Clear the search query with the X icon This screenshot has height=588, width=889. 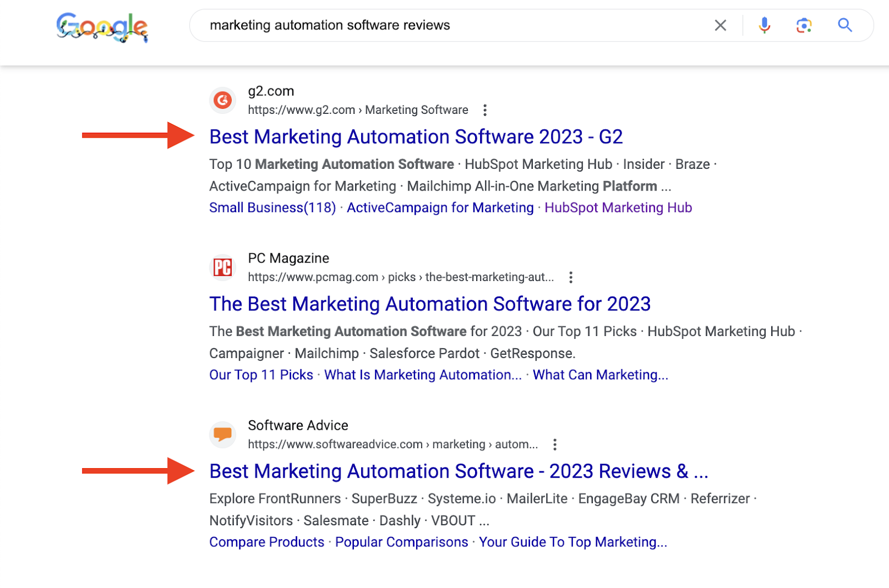pos(720,25)
